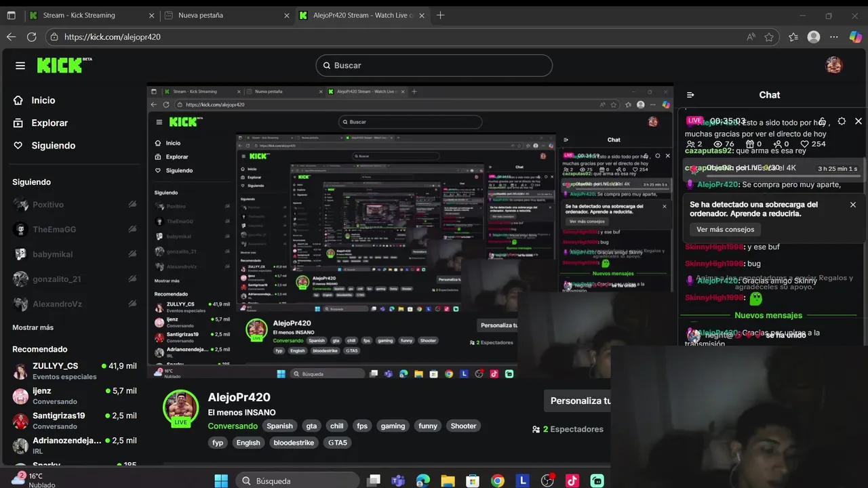Select the fyp tag
The width and height of the screenshot is (868, 488).
click(218, 443)
